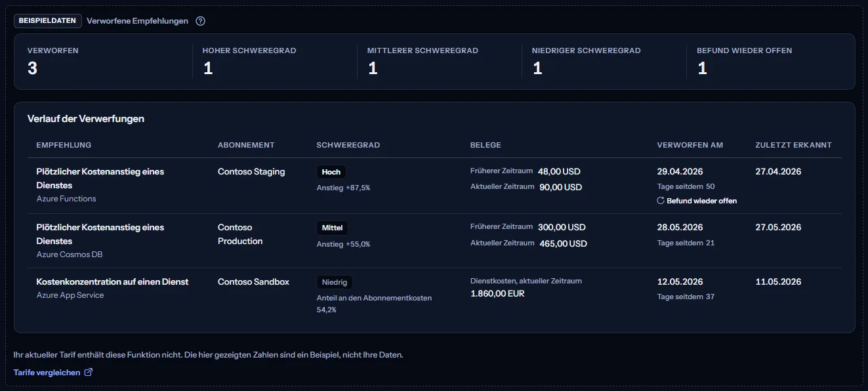Click the ABONNEMENT column header

[246, 145]
